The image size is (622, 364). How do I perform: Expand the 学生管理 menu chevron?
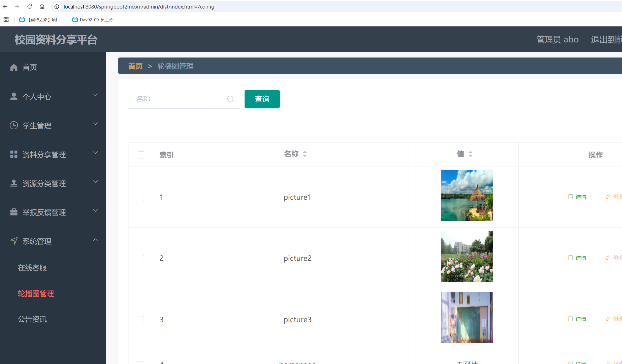95,124
